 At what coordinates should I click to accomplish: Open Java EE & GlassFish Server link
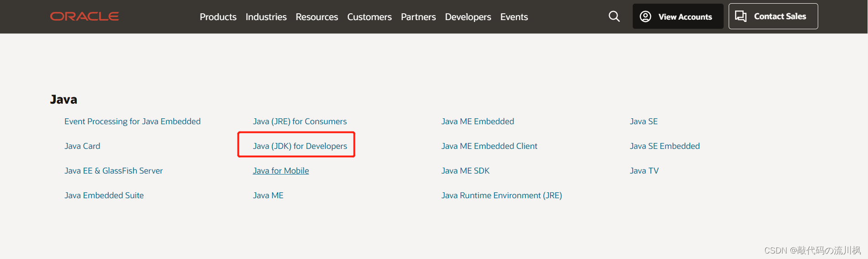point(113,171)
